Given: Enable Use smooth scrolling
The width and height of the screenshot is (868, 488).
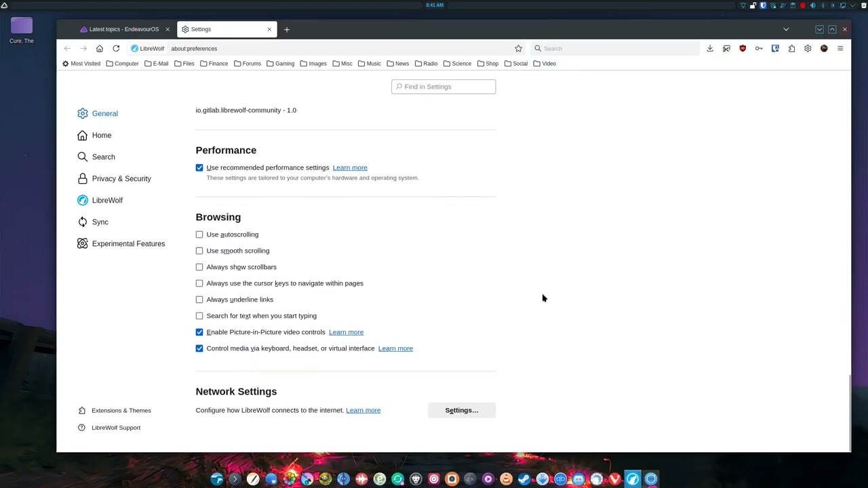Looking at the screenshot, I should coord(199,251).
